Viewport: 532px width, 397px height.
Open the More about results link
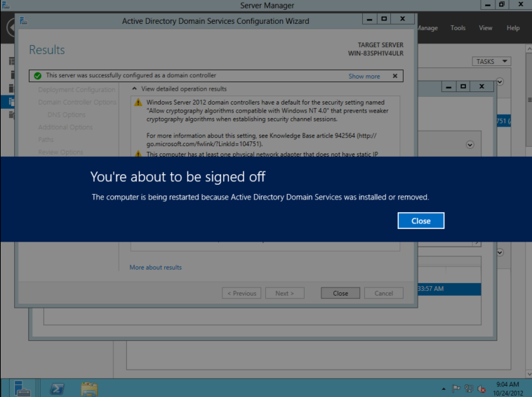coord(155,267)
